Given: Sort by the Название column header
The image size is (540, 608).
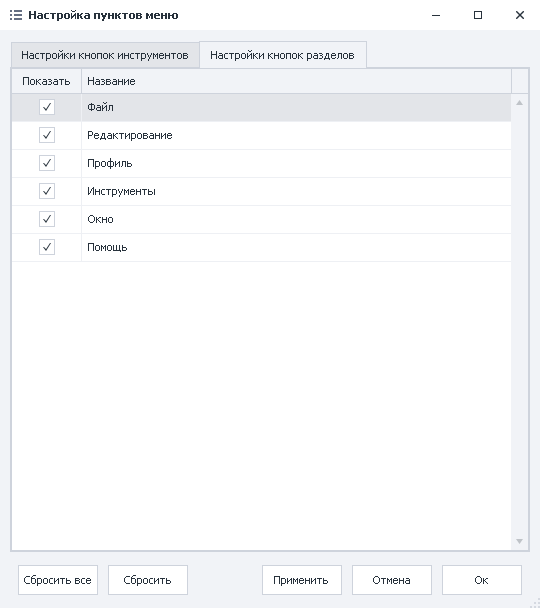Looking at the screenshot, I should (296, 81).
